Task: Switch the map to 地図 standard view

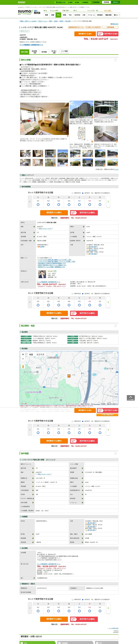Action: pos(31,355)
